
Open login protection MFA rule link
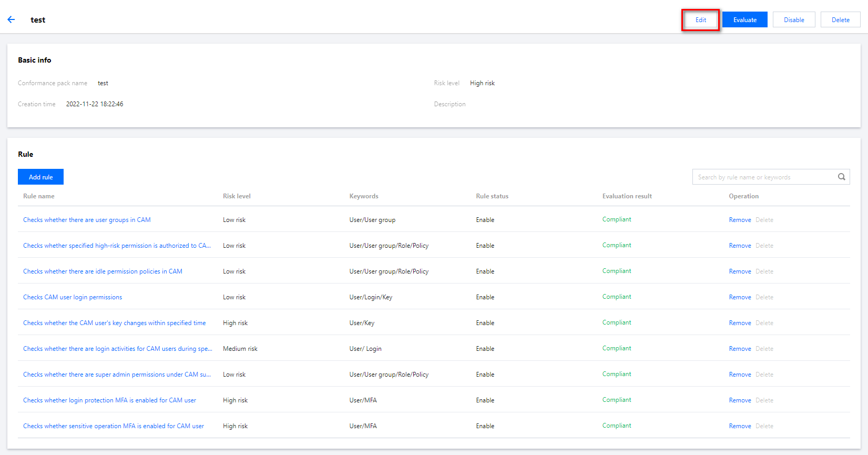pyautogui.click(x=109, y=400)
